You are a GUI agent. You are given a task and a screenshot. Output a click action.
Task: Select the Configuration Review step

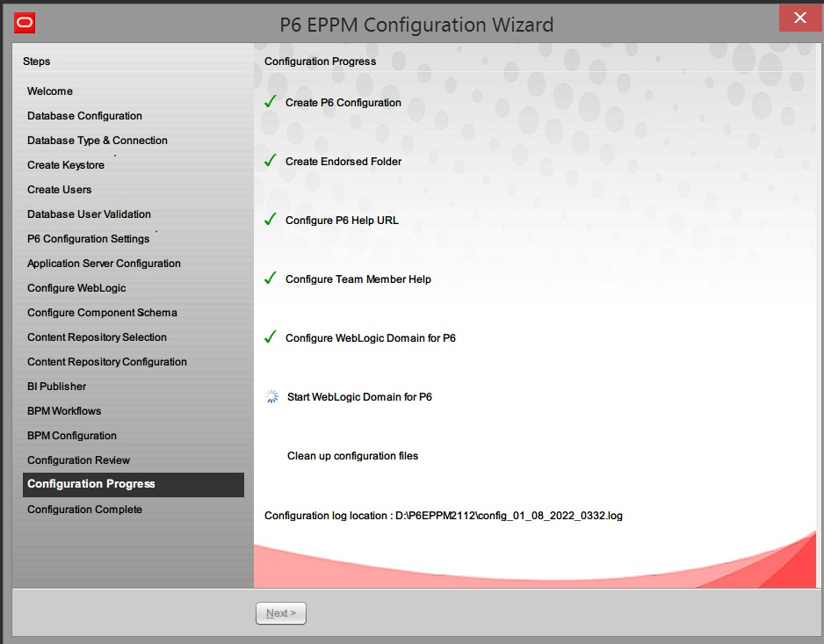(78, 460)
